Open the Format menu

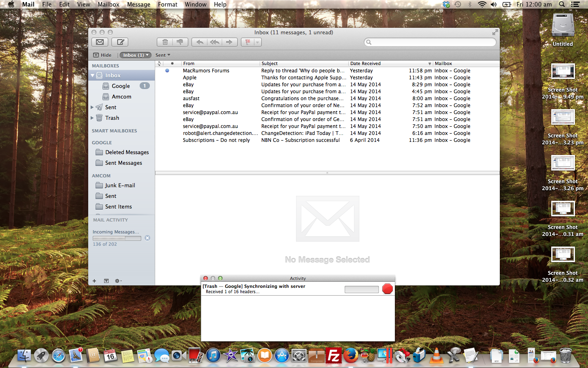(x=167, y=4)
